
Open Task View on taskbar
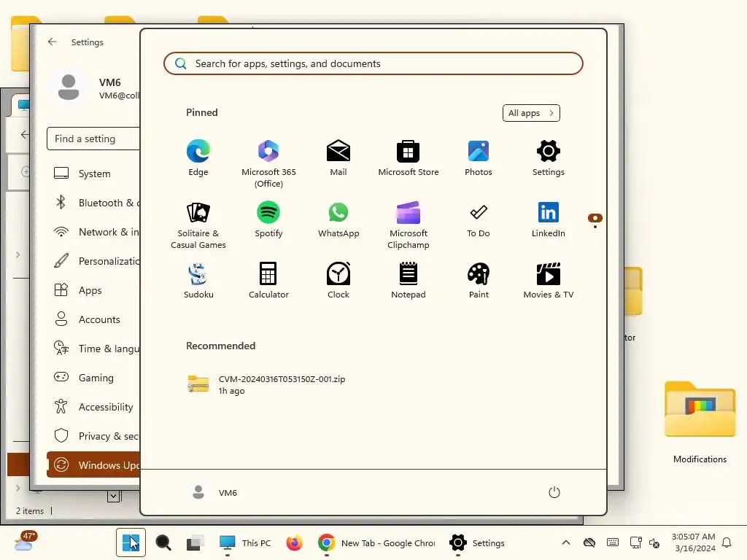coord(195,542)
